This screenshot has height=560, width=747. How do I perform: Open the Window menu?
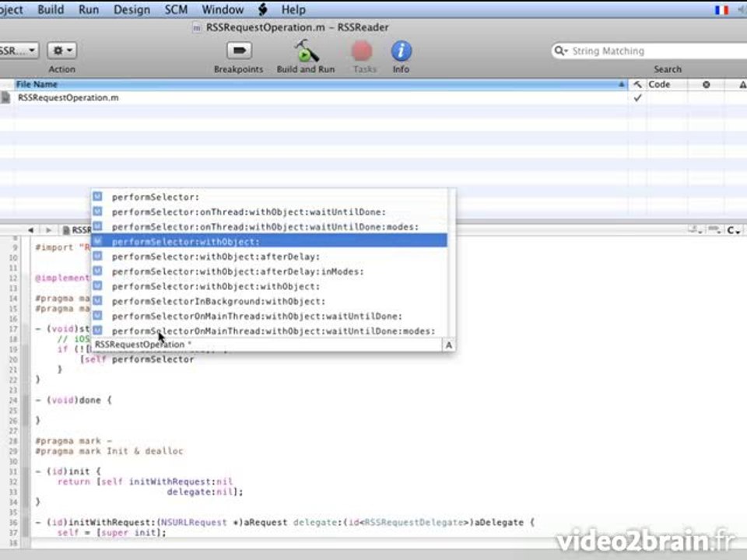[x=223, y=9]
